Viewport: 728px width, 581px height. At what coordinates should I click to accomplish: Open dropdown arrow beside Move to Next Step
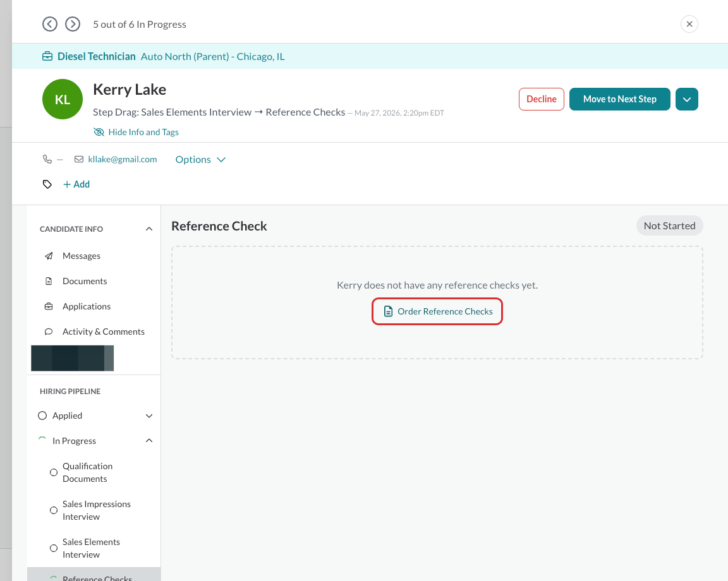(687, 99)
